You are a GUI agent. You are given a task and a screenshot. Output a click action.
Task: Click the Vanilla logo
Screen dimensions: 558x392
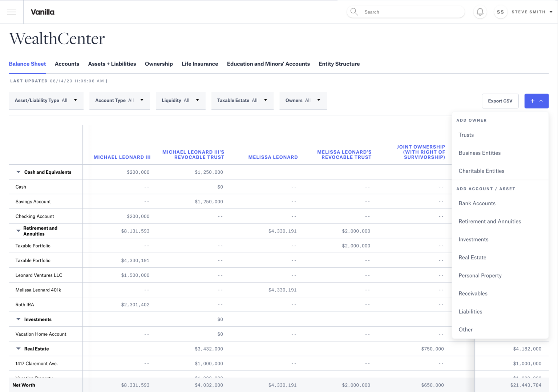tap(43, 12)
